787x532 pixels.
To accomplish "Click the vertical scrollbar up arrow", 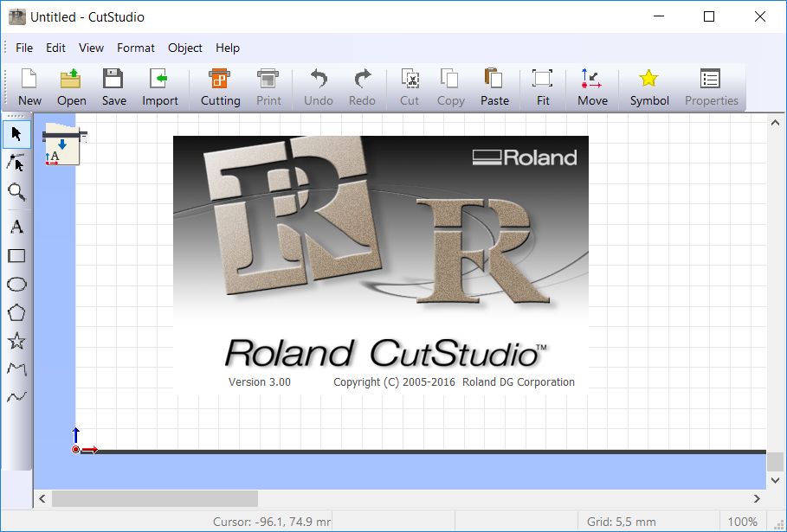I will (775, 122).
